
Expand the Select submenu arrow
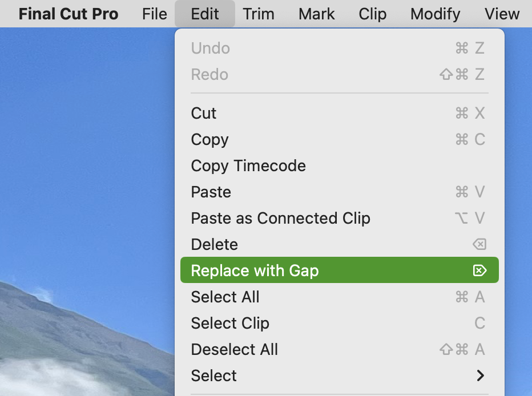[480, 375]
